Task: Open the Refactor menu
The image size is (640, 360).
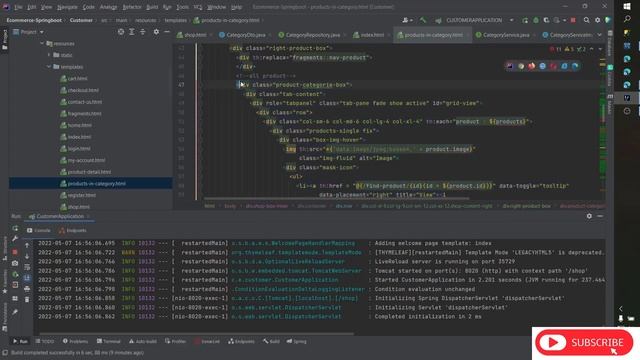Action: pos(132,7)
